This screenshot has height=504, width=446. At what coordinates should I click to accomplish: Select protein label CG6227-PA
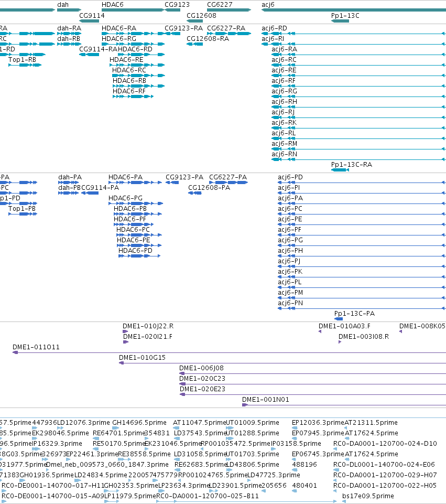[228, 177]
